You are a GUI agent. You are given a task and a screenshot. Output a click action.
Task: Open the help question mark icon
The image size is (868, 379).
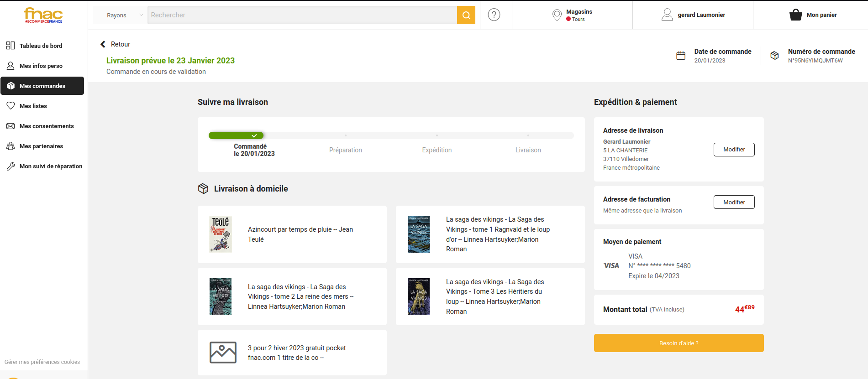tap(494, 15)
